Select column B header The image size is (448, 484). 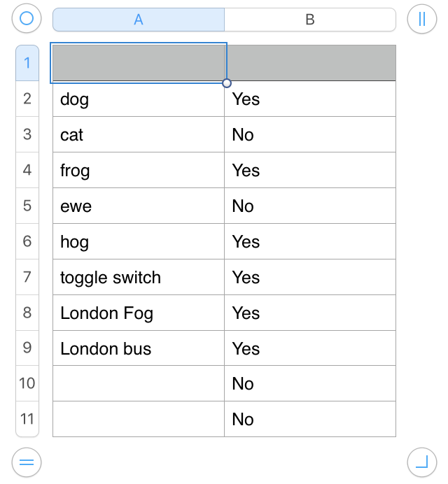click(x=310, y=20)
